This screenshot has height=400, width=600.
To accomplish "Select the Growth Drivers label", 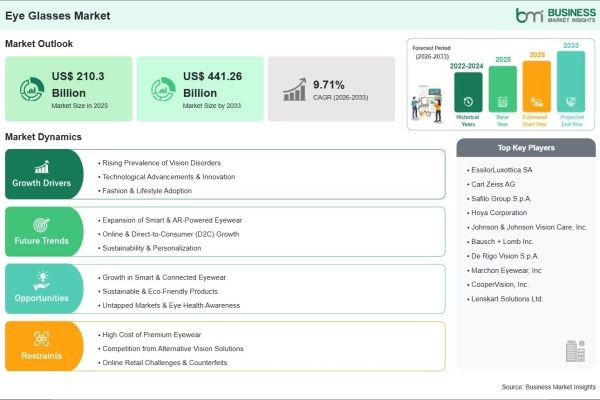I will pyautogui.click(x=41, y=183).
